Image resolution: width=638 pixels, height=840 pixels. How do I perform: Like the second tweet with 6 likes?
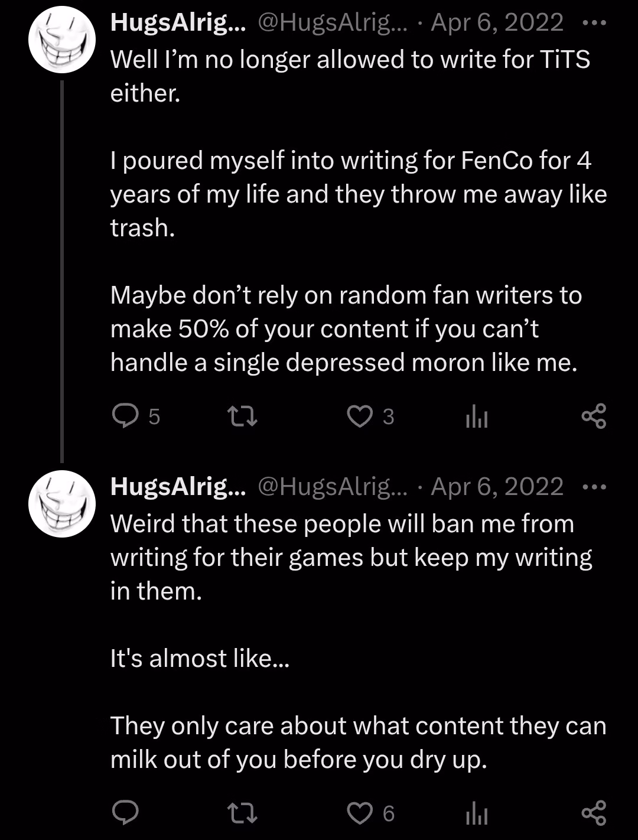(360, 813)
